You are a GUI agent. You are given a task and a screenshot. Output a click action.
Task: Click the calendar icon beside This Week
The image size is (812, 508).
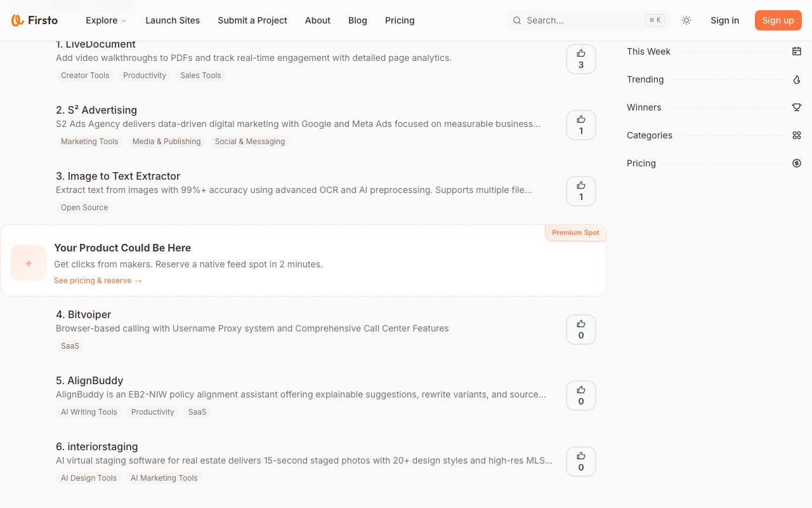797,51
